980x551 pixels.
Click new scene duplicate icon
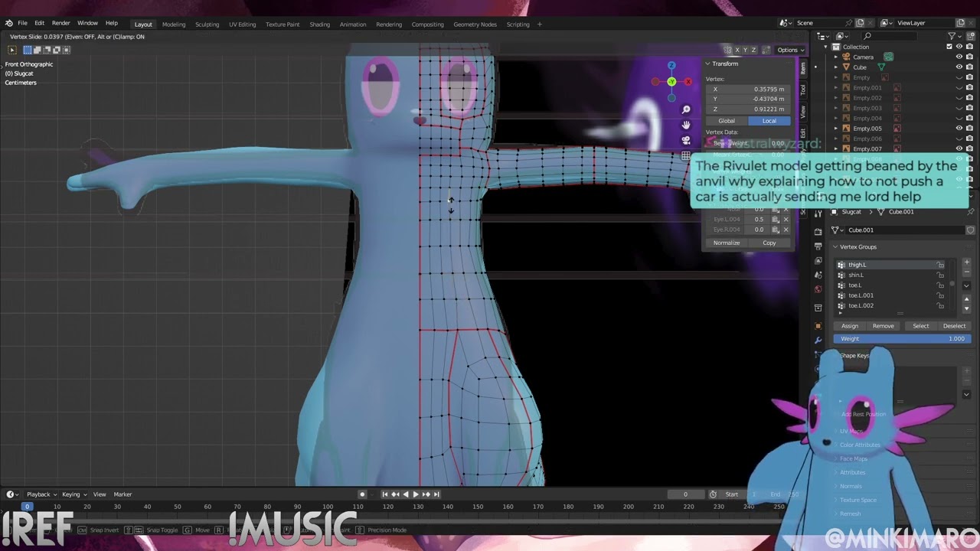[x=860, y=23]
